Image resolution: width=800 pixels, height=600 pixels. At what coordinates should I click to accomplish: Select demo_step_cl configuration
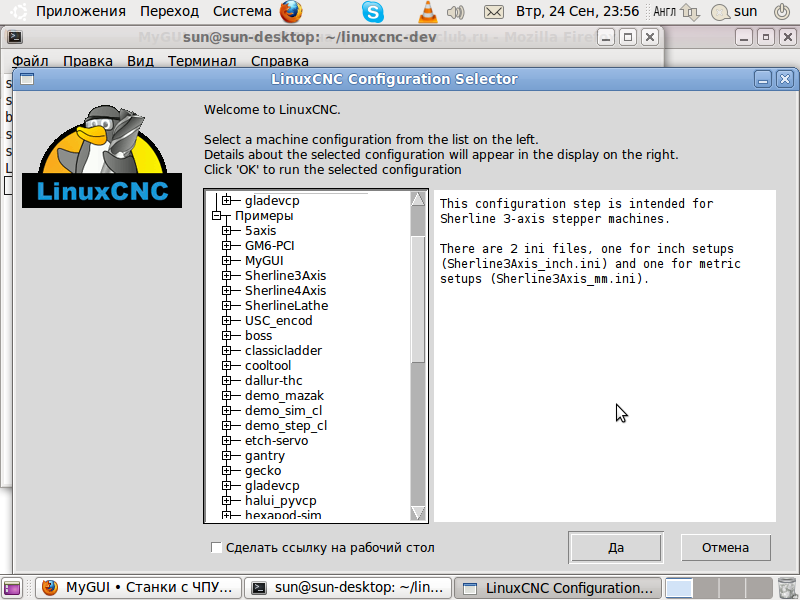pyautogui.click(x=286, y=426)
